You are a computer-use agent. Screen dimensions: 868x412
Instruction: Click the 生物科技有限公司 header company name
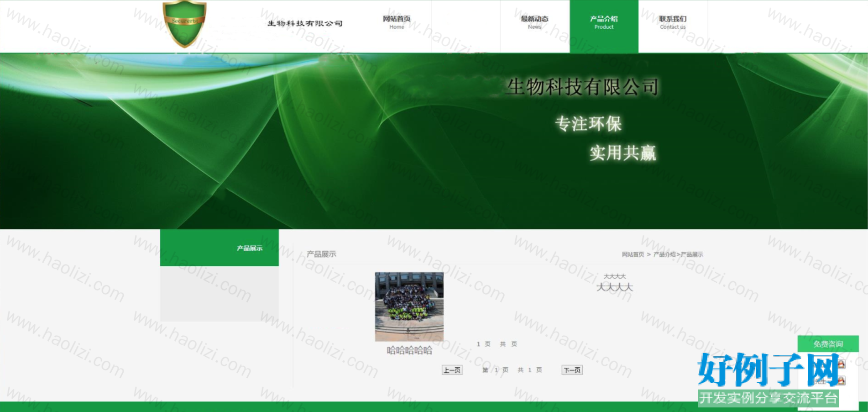point(305,23)
